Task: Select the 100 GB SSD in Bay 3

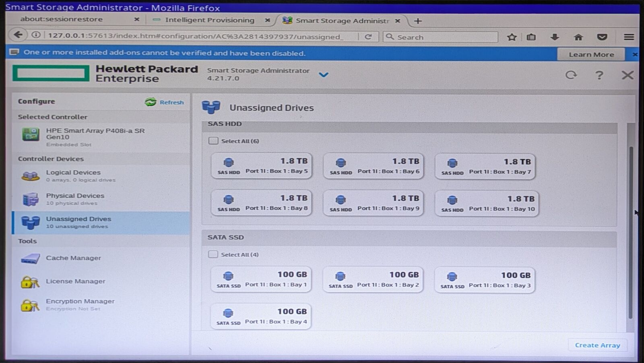Action: (x=485, y=280)
